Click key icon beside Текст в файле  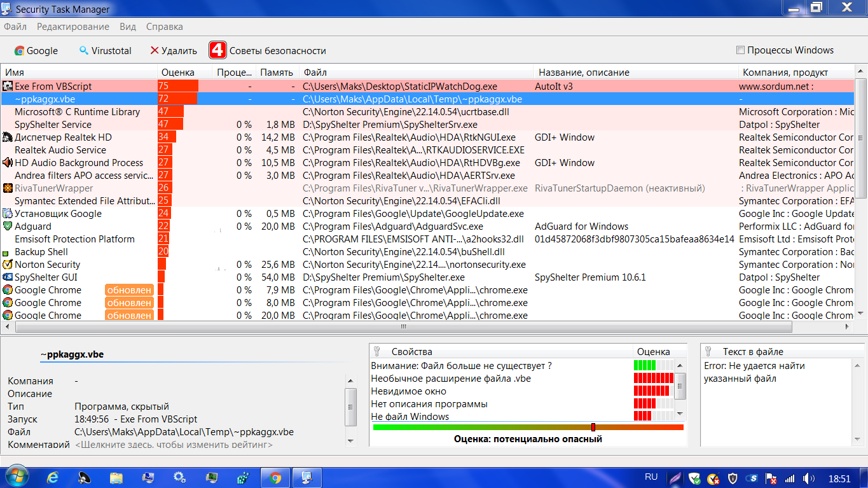pos(708,351)
